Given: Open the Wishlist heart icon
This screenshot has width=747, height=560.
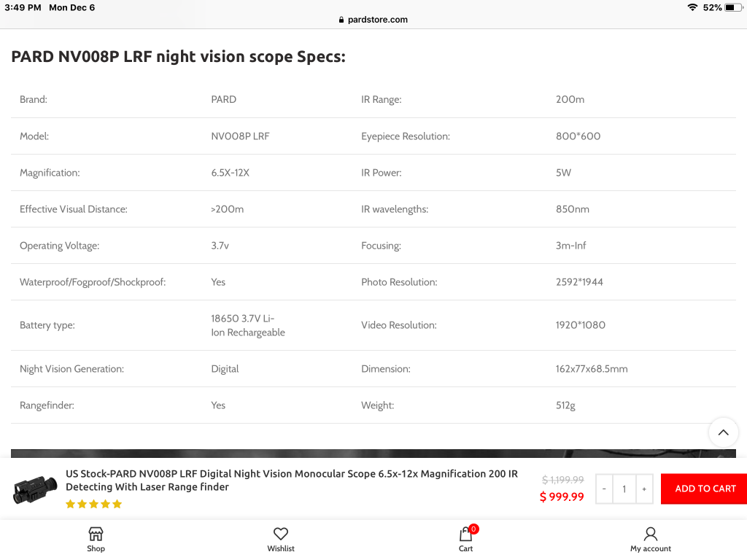Looking at the screenshot, I should coord(281,534).
